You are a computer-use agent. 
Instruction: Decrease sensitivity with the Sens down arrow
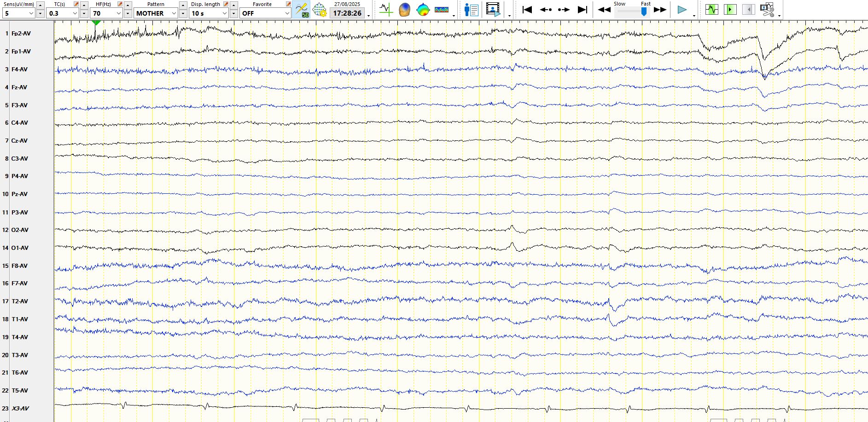(40, 13)
